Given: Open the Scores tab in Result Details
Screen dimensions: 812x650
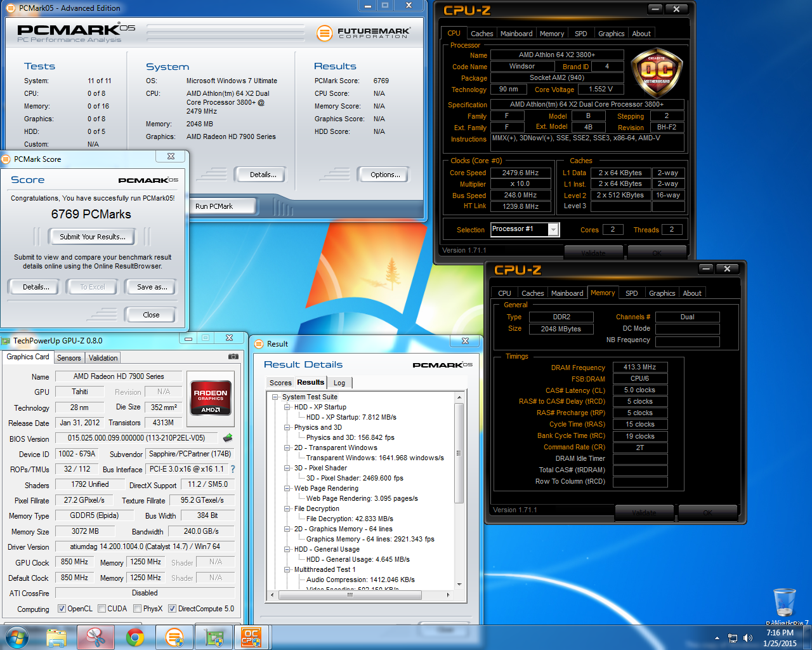Looking at the screenshot, I should click(x=280, y=383).
